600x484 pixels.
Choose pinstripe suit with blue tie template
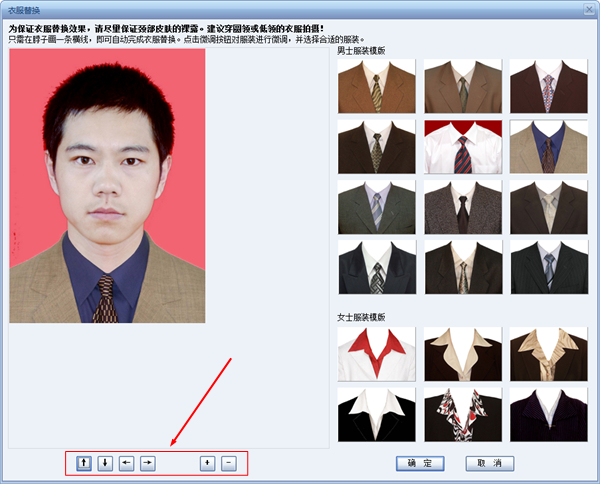pos(548,266)
